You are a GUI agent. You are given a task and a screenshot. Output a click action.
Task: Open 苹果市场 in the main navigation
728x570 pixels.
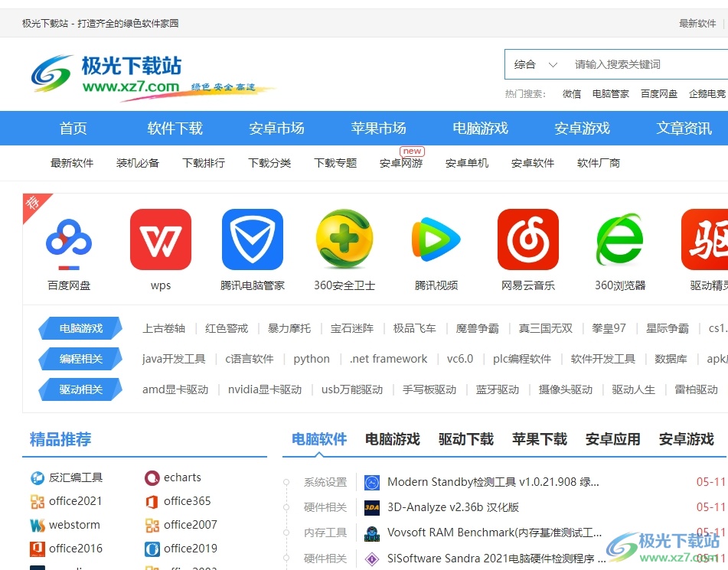point(378,128)
